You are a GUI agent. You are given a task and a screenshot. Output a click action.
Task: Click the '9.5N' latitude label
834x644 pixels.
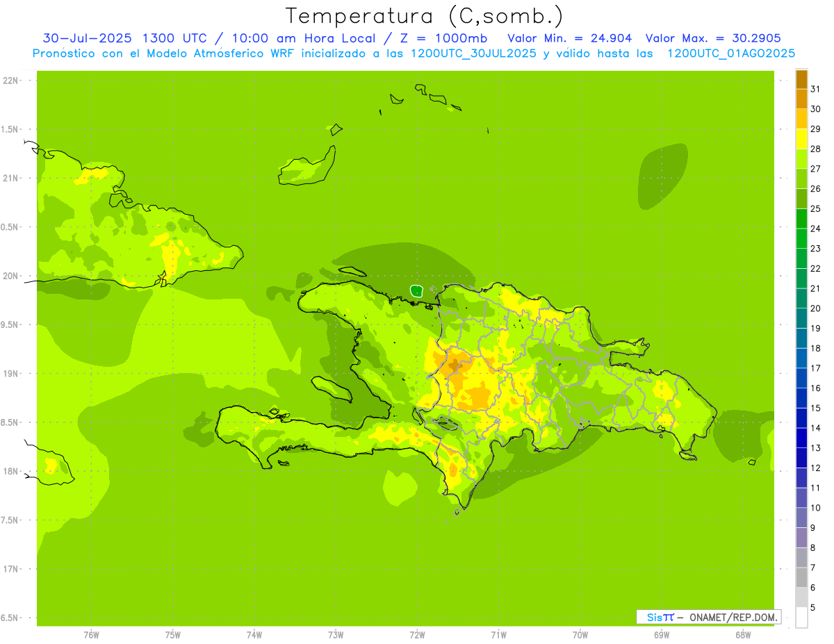pos(10,325)
